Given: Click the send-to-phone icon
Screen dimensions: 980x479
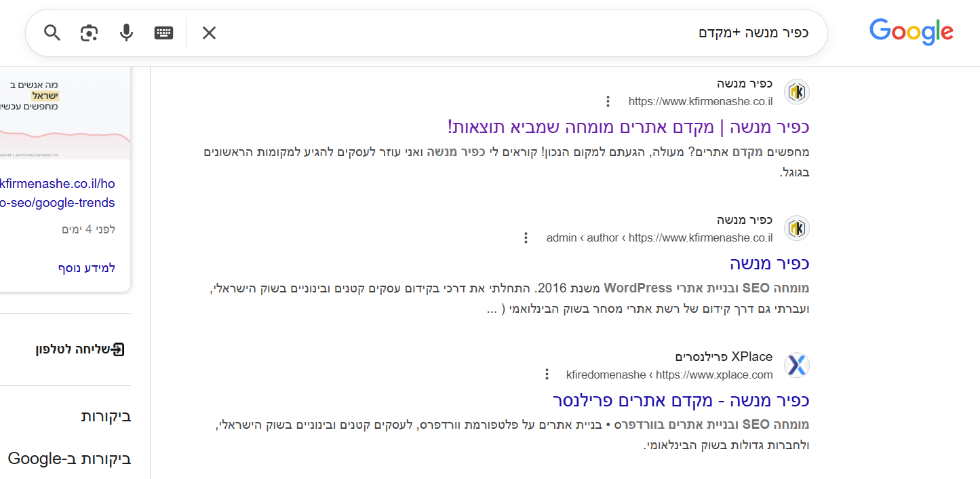Looking at the screenshot, I should pyautogui.click(x=118, y=349).
